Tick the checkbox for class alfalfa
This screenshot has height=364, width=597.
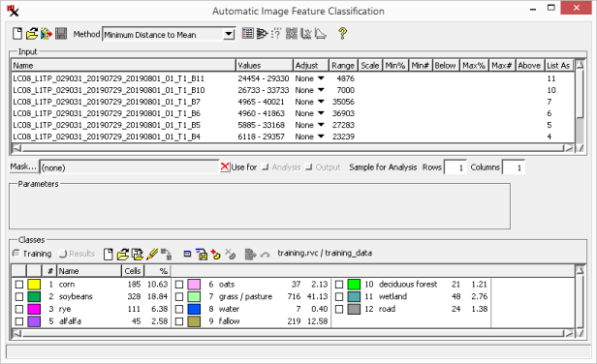(19, 321)
